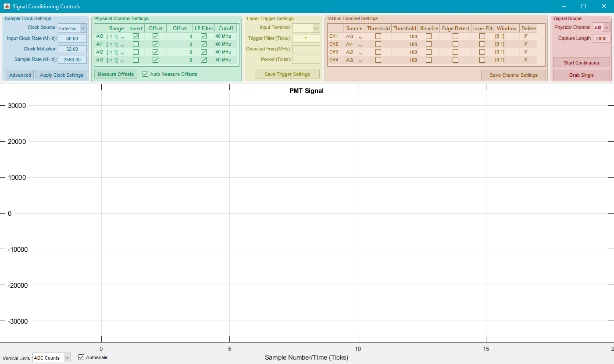
Task: Disable LP Filter for AI2 channel
Action: point(203,52)
